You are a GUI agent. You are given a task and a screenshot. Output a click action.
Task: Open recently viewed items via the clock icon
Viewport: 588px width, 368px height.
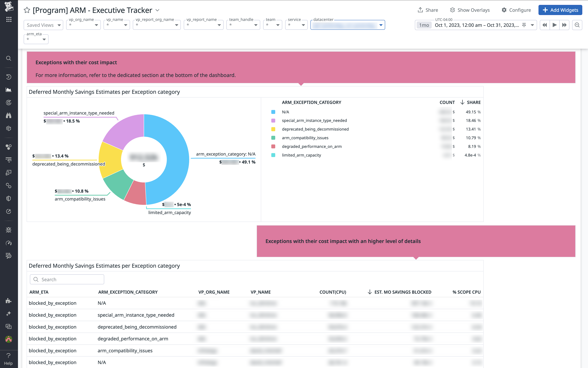[9, 77]
